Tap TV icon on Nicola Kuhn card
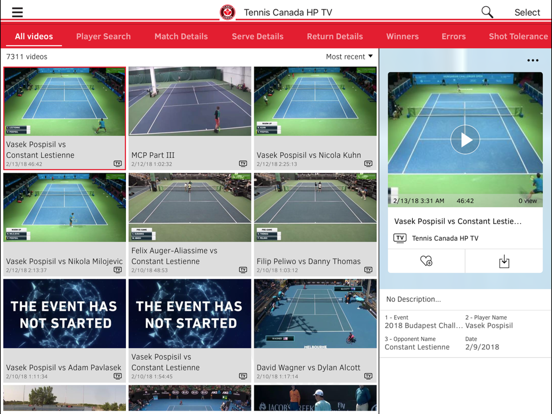552x414 pixels. (368, 164)
